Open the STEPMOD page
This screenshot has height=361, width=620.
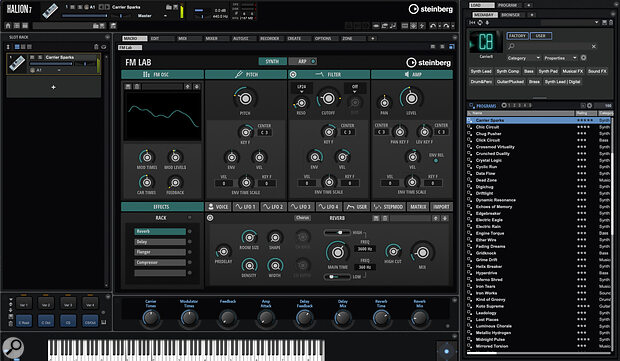[x=388, y=207]
